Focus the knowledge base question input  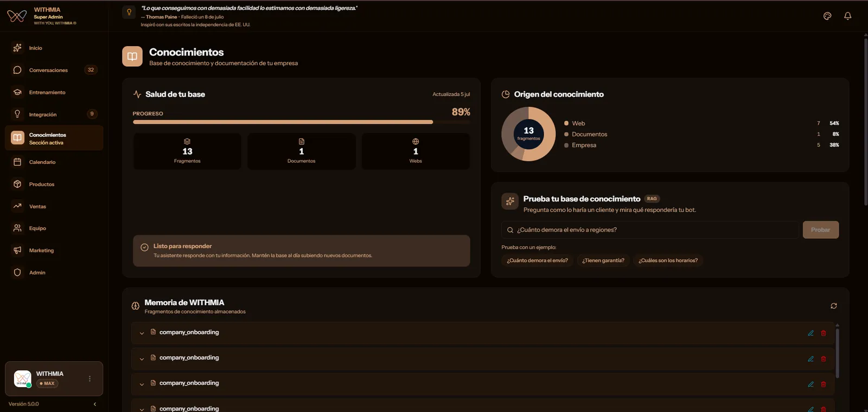(x=650, y=230)
